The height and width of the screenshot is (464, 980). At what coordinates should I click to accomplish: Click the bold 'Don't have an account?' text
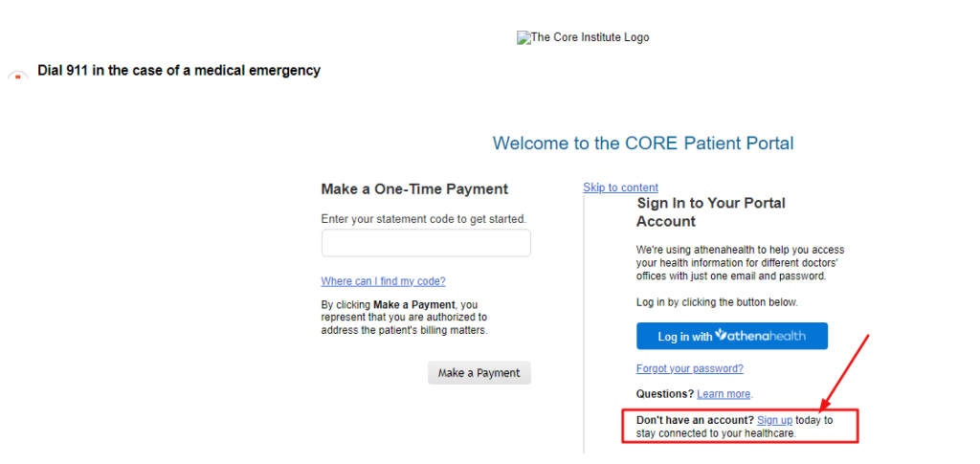tap(695, 420)
